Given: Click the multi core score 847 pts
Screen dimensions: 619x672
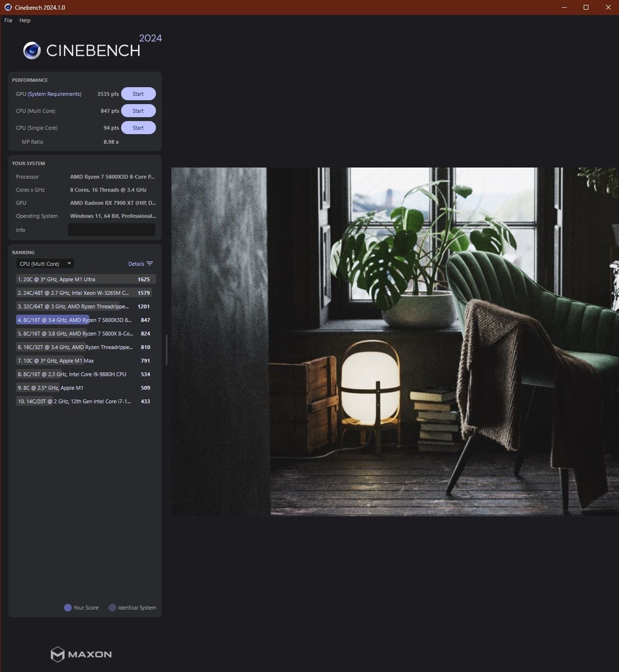Looking at the screenshot, I should click(109, 111).
